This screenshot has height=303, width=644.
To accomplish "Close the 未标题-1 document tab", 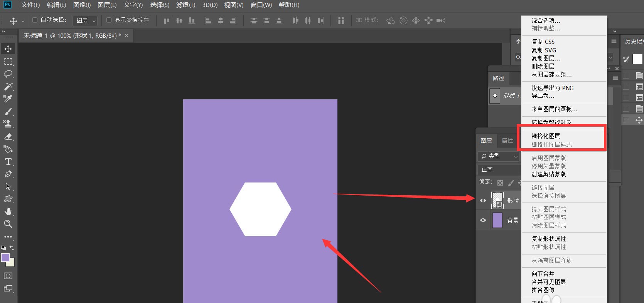I will (x=126, y=35).
